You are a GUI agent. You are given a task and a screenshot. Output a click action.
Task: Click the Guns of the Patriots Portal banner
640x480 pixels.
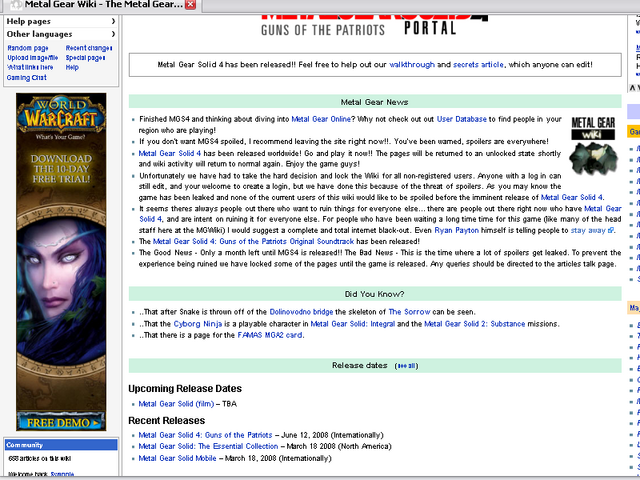pos(375,26)
